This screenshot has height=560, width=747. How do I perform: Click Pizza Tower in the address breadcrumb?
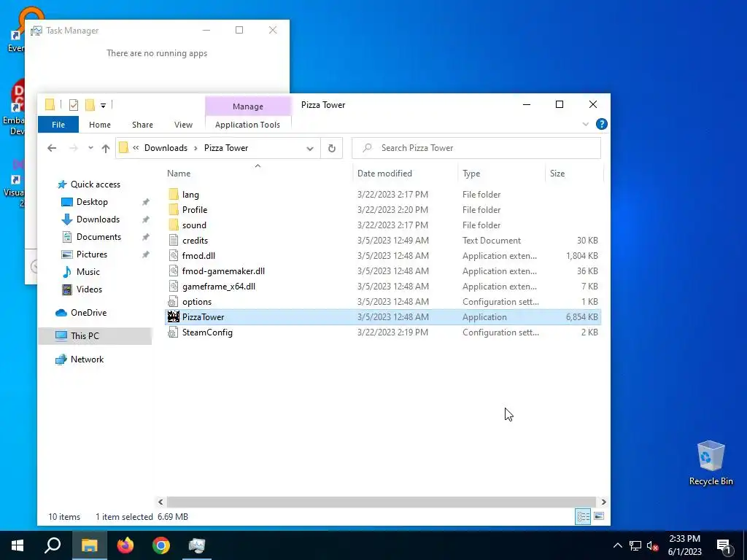[x=226, y=148]
